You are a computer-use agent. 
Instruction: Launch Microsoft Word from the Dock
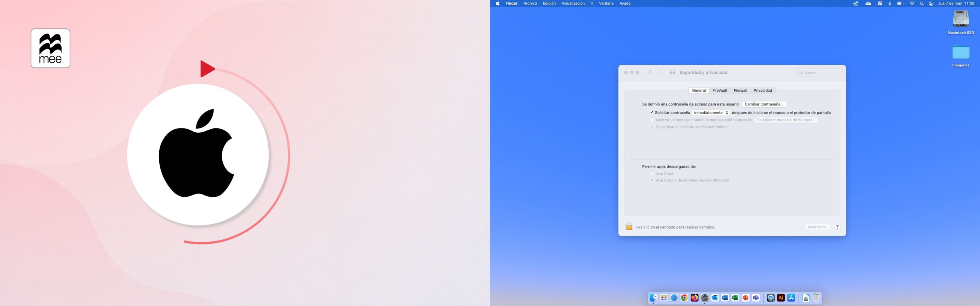pyautogui.click(x=725, y=298)
